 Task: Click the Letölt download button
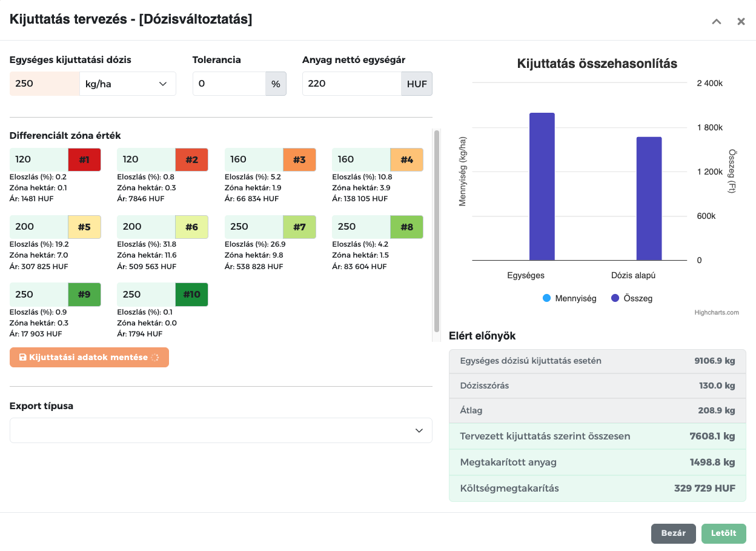pos(724,533)
